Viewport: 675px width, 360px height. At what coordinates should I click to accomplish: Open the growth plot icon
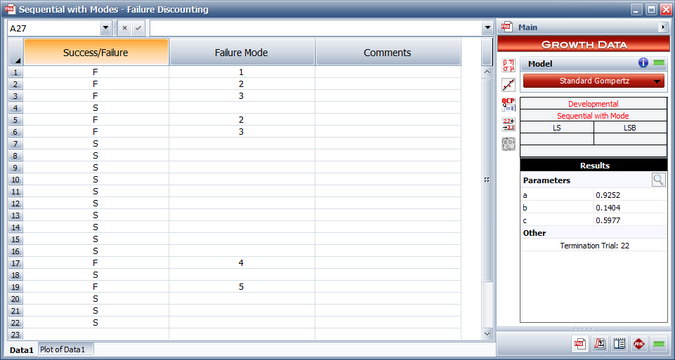(x=508, y=85)
